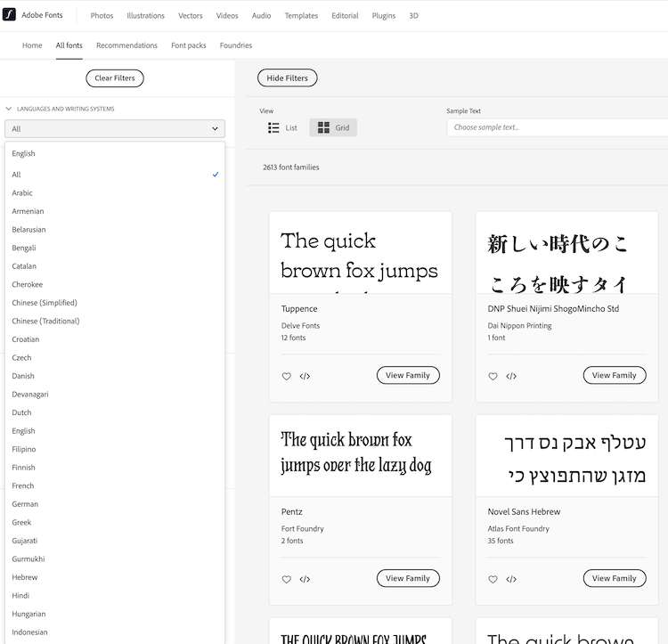The image size is (668, 644).
Task: Switch to List view
Action: click(x=282, y=127)
